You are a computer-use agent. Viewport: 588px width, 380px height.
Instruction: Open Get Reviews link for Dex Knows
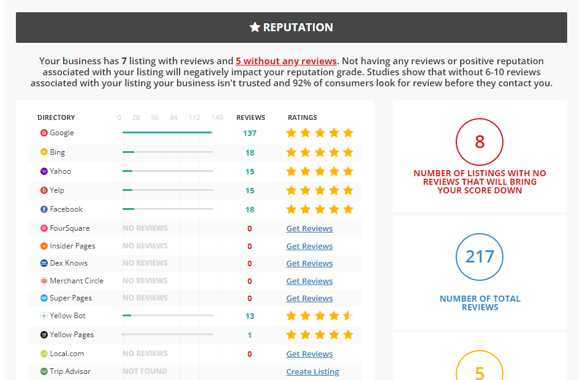(309, 264)
